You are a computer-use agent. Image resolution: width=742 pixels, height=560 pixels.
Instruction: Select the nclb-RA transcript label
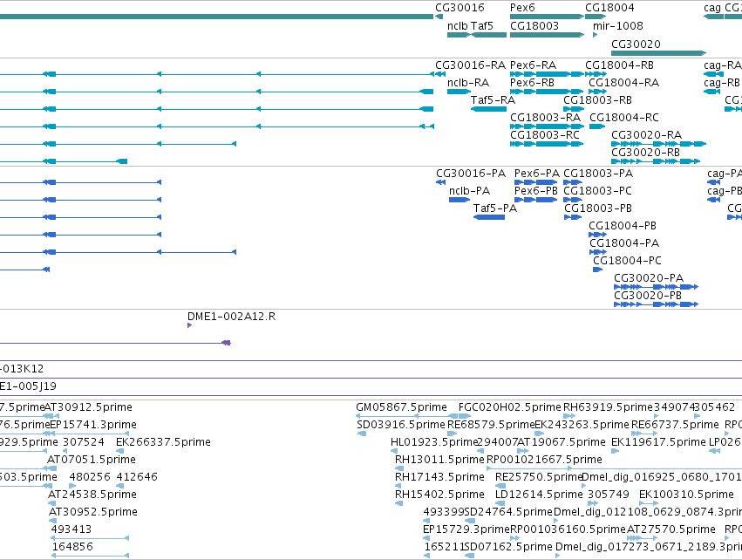point(468,82)
